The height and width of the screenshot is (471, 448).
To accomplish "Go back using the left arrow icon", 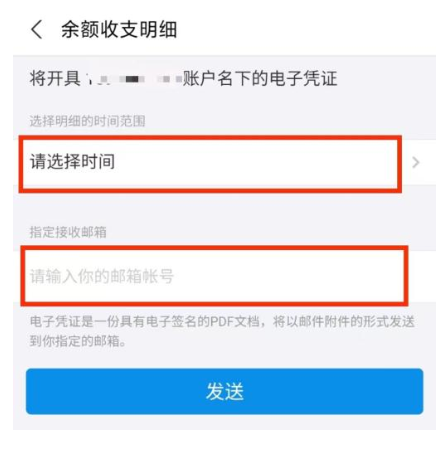I will click(37, 29).
